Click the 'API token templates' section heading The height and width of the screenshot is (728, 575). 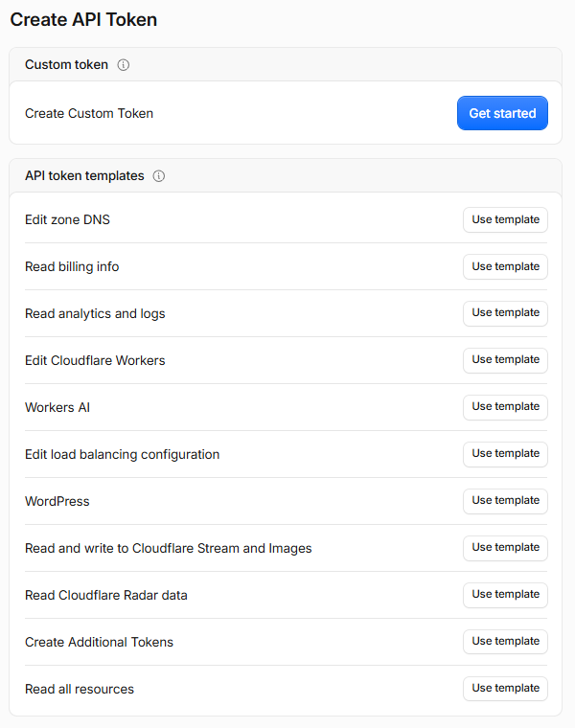84,176
